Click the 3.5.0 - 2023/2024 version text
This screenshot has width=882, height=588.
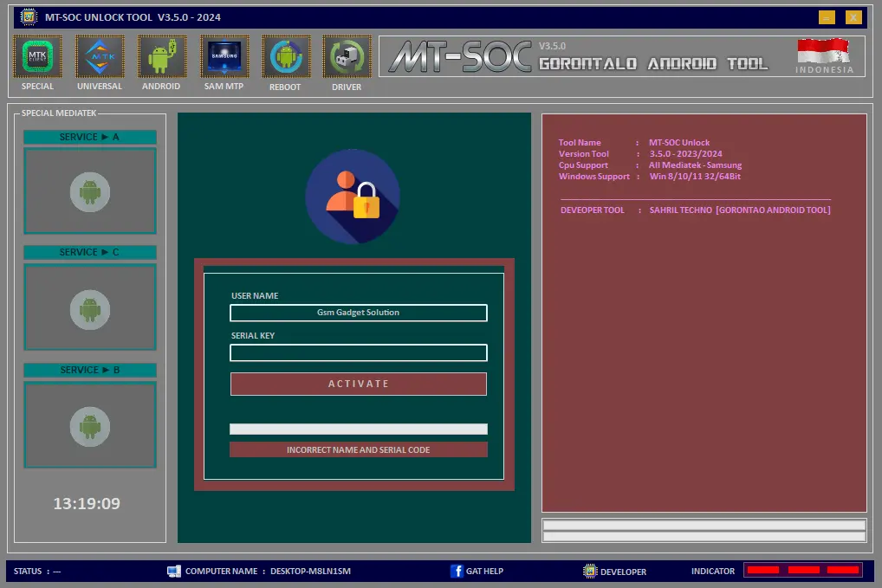(685, 154)
